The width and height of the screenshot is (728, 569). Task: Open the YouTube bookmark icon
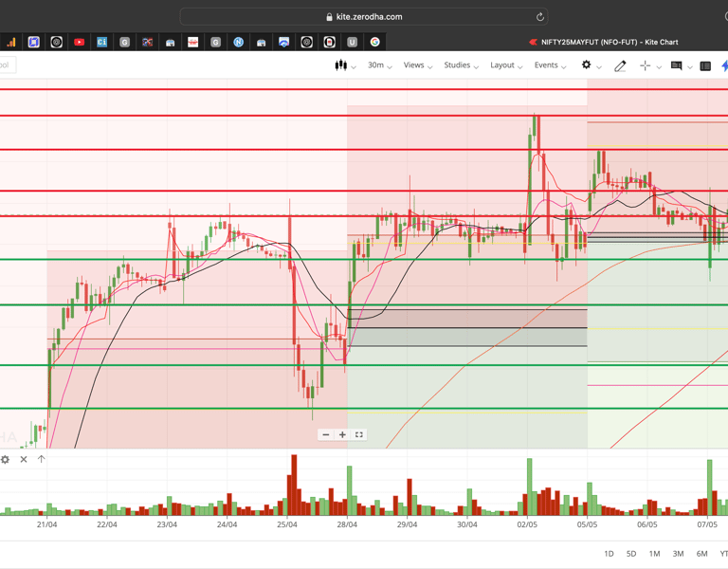(x=79, y=43)
